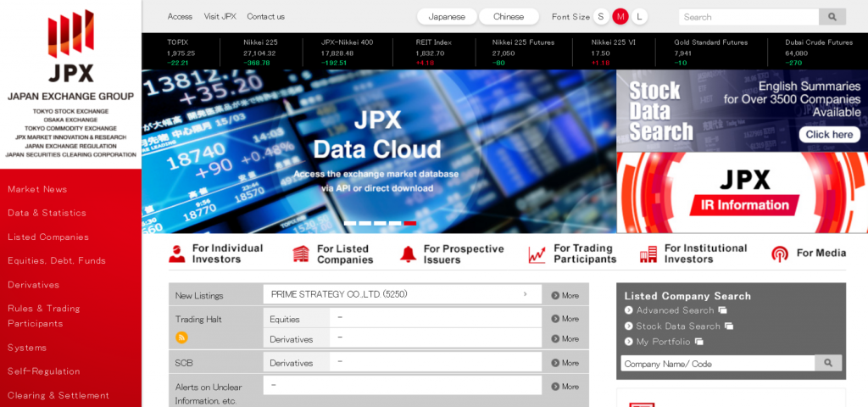This screenshot has height=407, width=868.
Task: Click the JPX-Nikkei 400 ticker
Action: (347, 53)
